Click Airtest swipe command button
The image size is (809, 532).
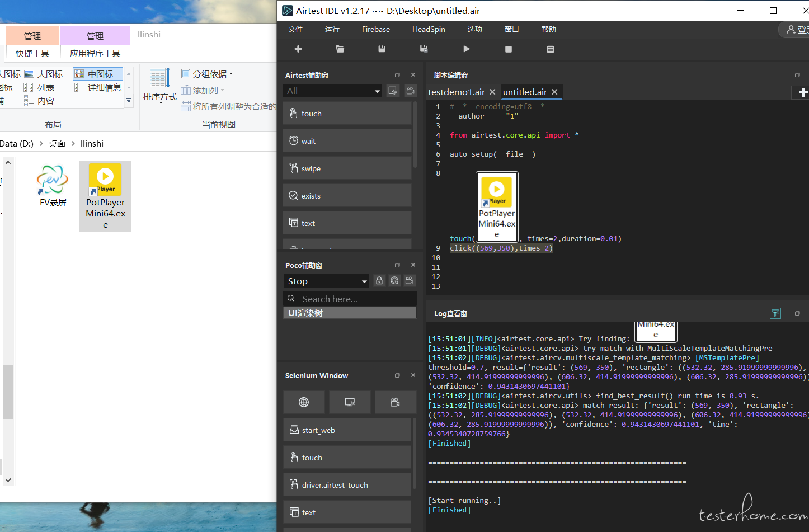coord(347,168)
